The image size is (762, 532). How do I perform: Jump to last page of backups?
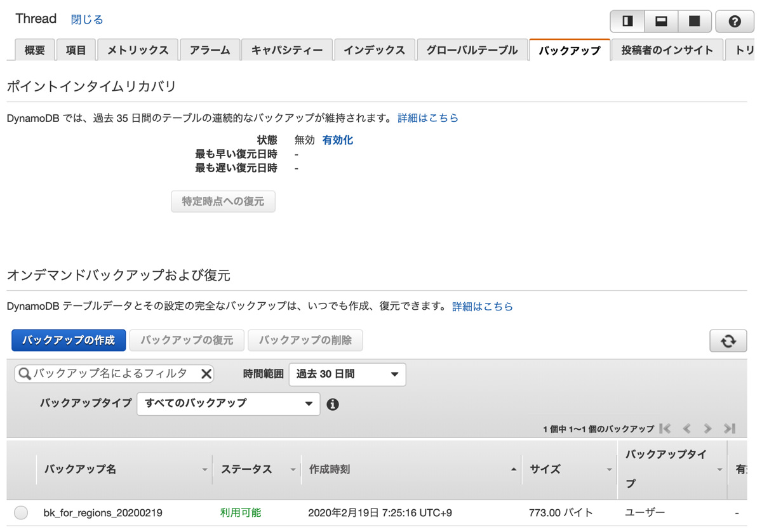[729, 429]
